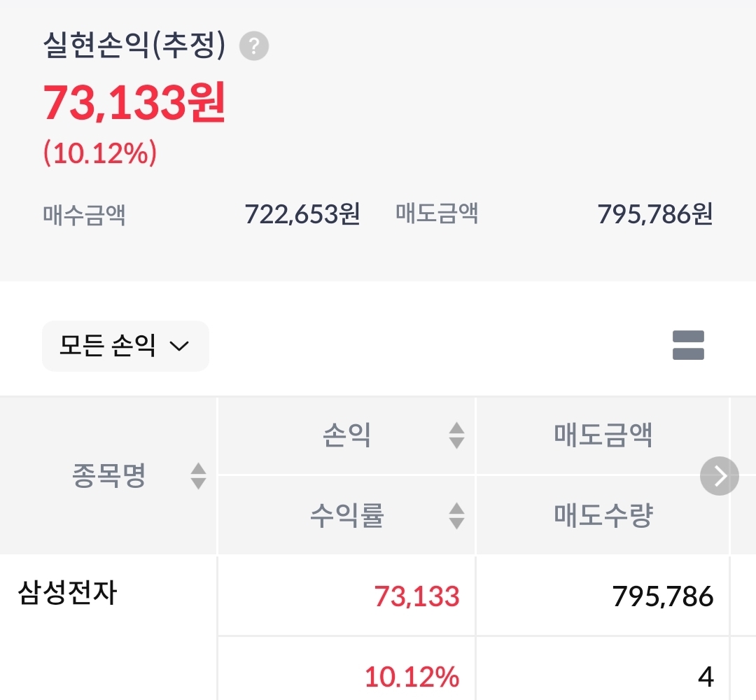Screen dimensions: 756x700
Task: Tap the 손익 column header label
Action: (x=346, y=435)
